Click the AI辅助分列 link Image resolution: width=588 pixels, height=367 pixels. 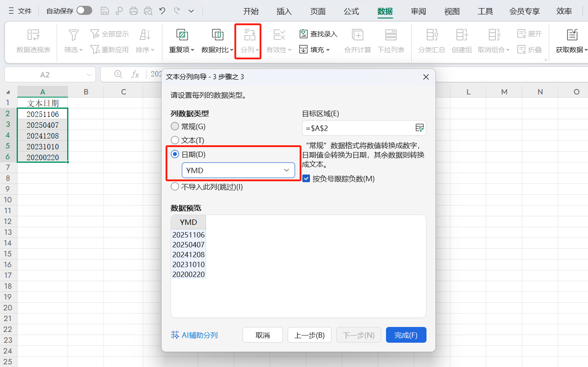pos(194,335)
